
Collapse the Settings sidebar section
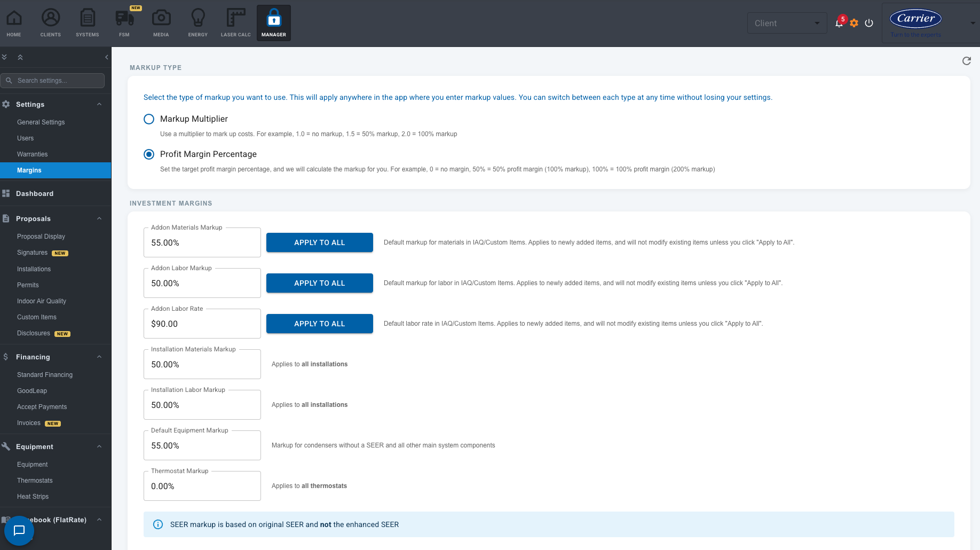pyautogui.click(x=99, y=104)
